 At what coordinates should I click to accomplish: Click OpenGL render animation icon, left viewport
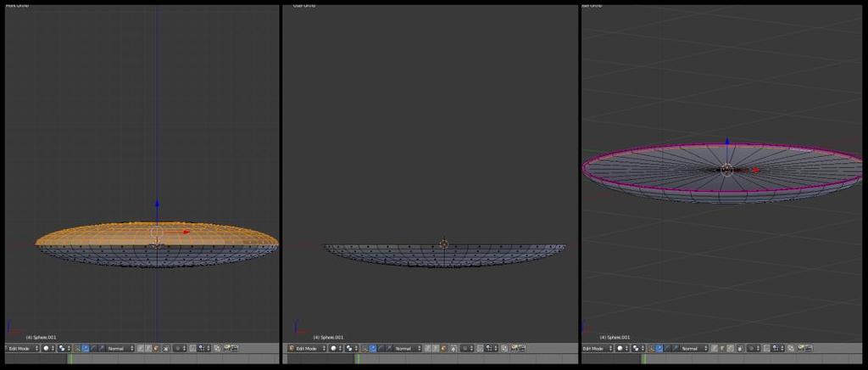tap(234, 348)
